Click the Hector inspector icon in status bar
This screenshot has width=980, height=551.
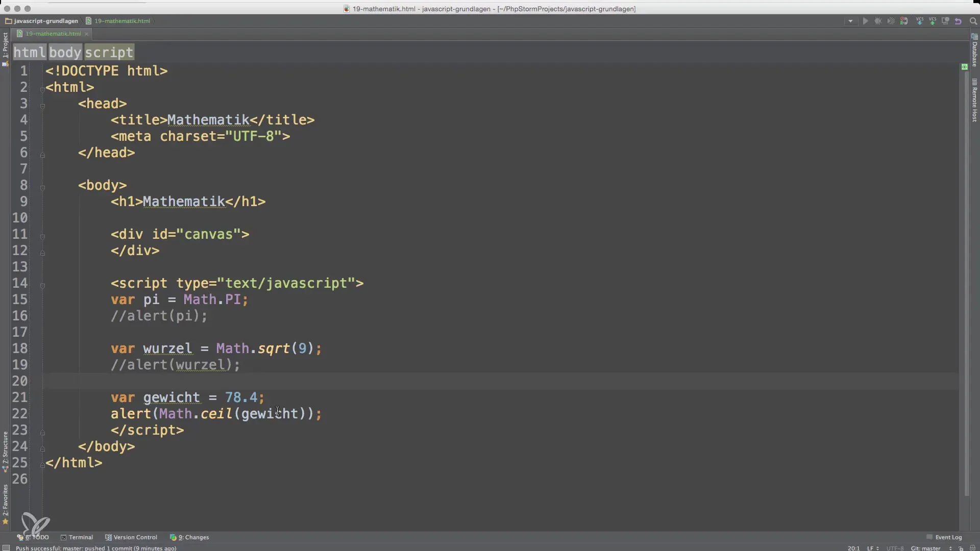(x=972, y=548)
